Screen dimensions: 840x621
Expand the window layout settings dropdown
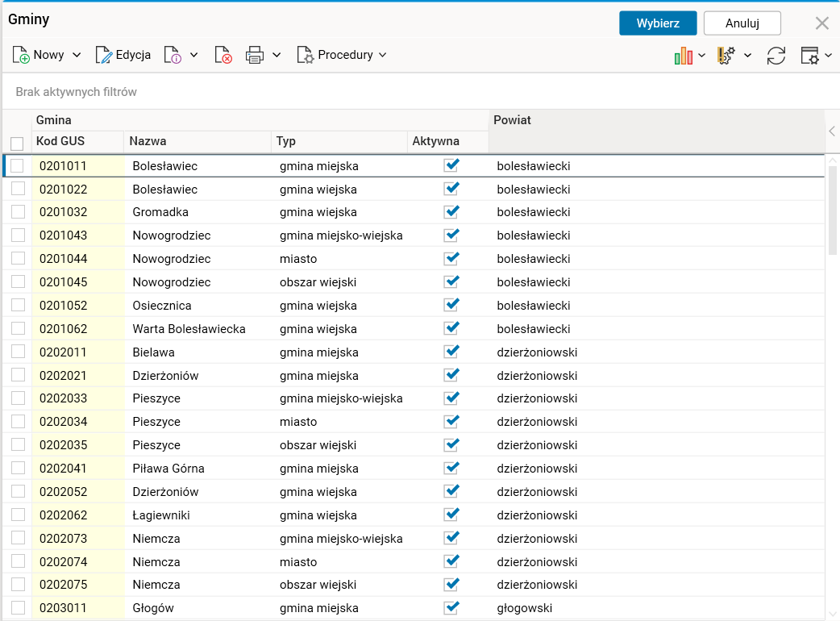pyautogui.click(x=829, y=56)
